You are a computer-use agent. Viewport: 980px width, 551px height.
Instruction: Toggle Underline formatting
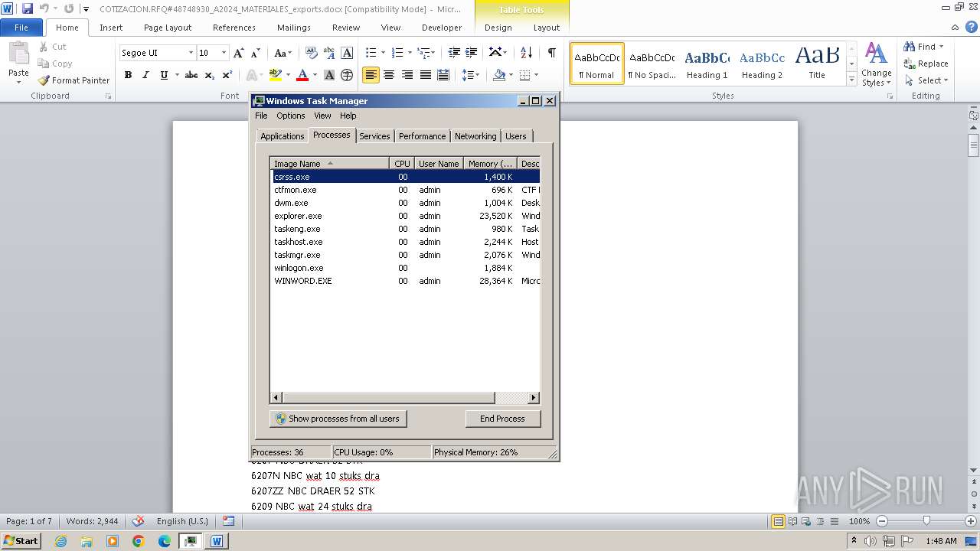(164, 75)
